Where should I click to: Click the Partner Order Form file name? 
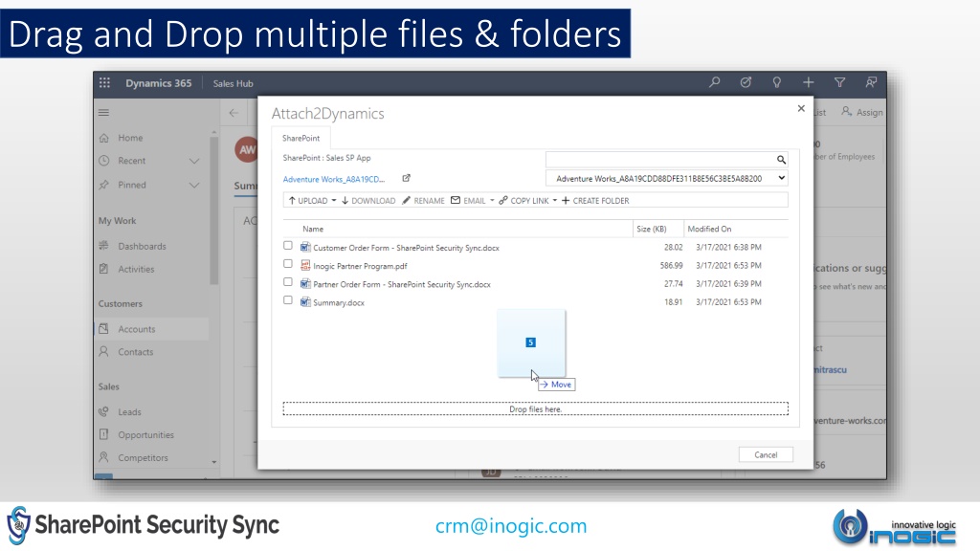click(x=402, y=284)
